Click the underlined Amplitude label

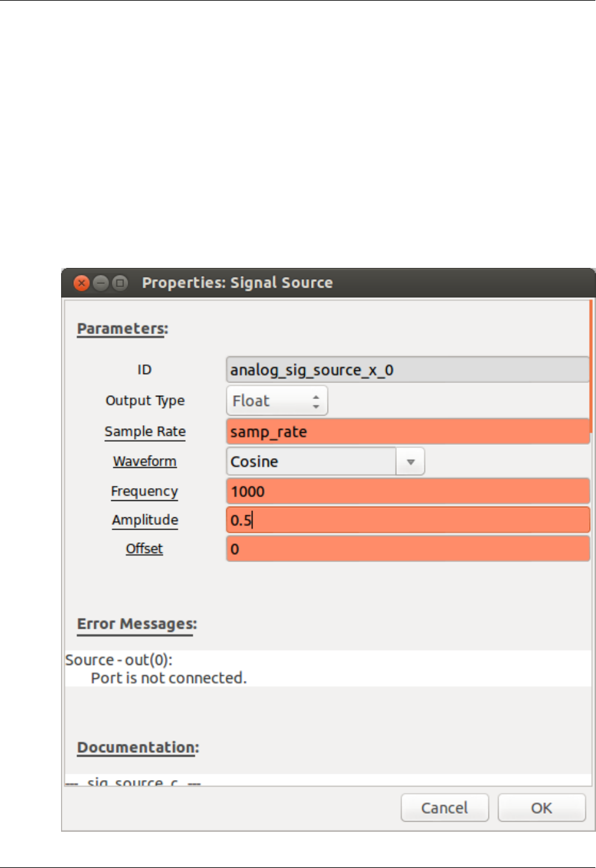coord(145,520)
